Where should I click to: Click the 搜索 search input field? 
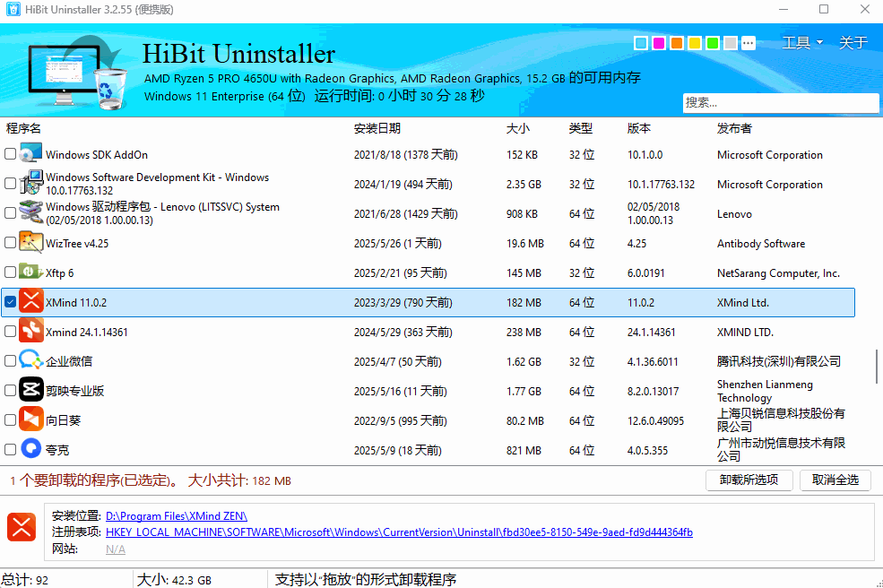pyautogui.click(x=781, y=103)
